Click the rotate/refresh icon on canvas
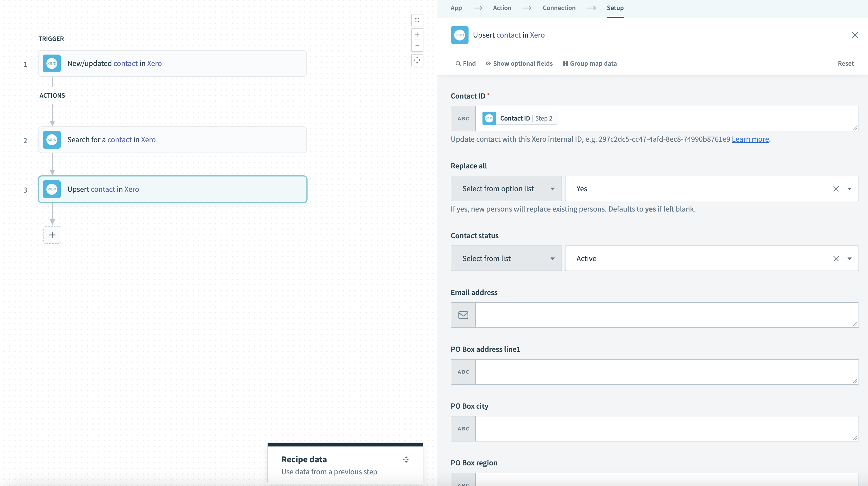 click(x=417, y=20)
